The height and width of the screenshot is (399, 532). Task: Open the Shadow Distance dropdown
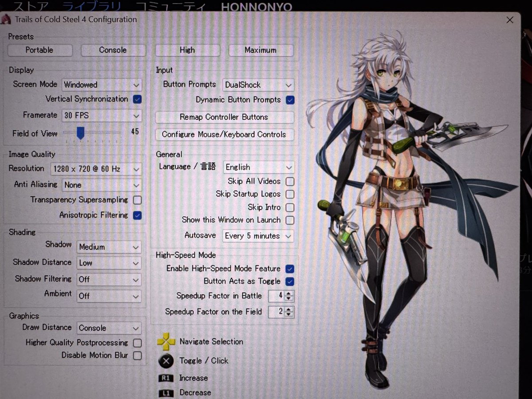109,263
